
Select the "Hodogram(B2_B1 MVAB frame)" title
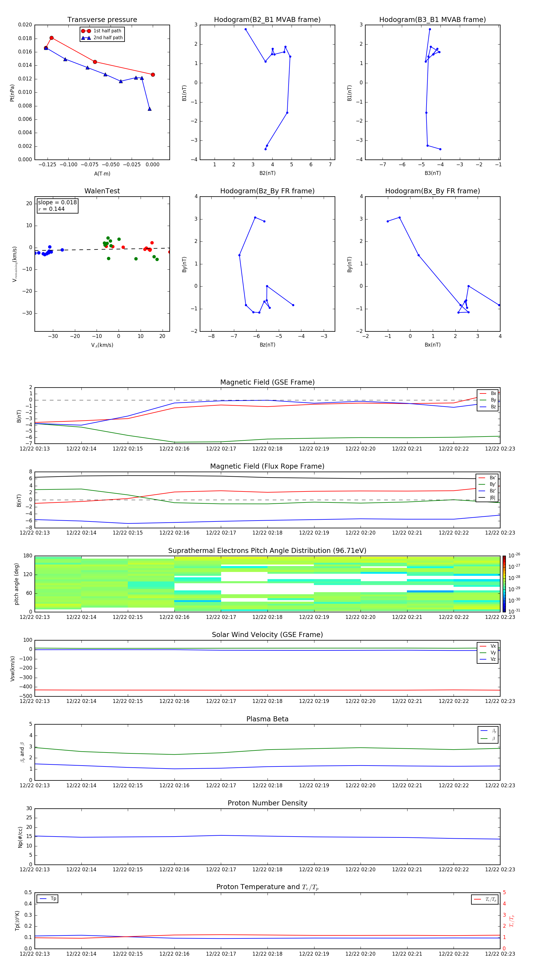coord(267,19)
